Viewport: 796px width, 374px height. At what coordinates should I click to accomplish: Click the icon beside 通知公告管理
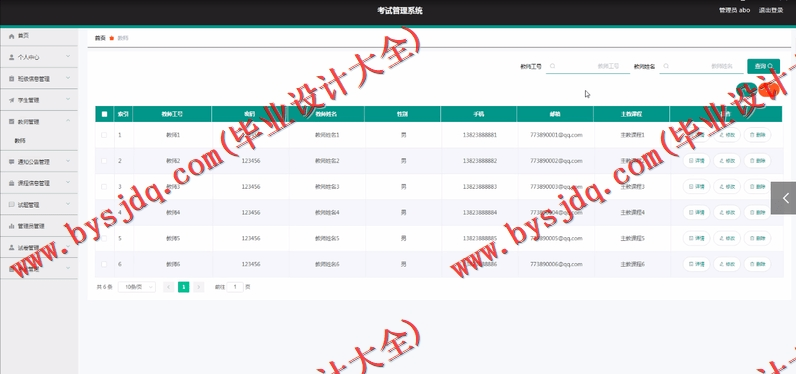[12, 162]
